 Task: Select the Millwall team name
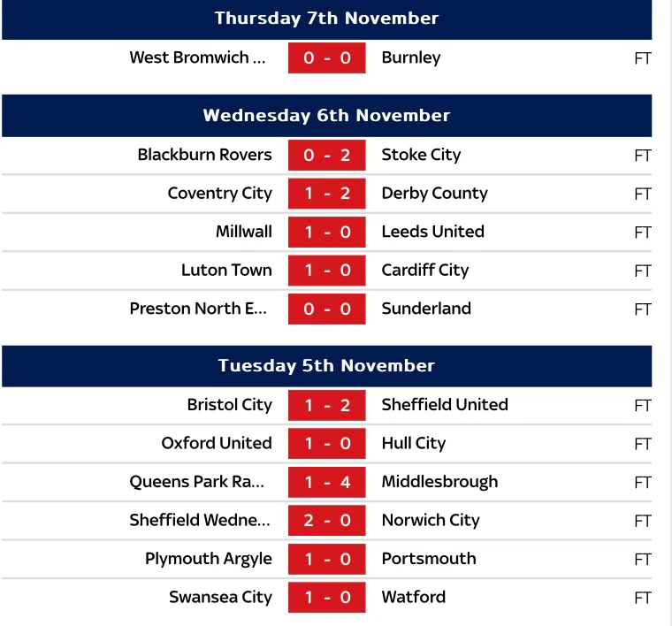244,232
